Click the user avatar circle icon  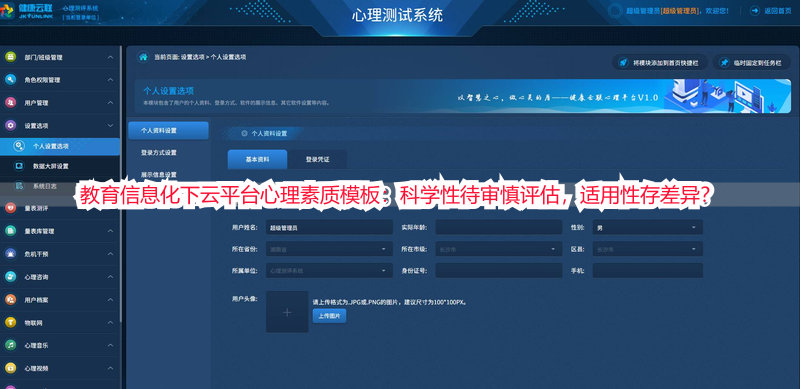click(x=616, y=10)
